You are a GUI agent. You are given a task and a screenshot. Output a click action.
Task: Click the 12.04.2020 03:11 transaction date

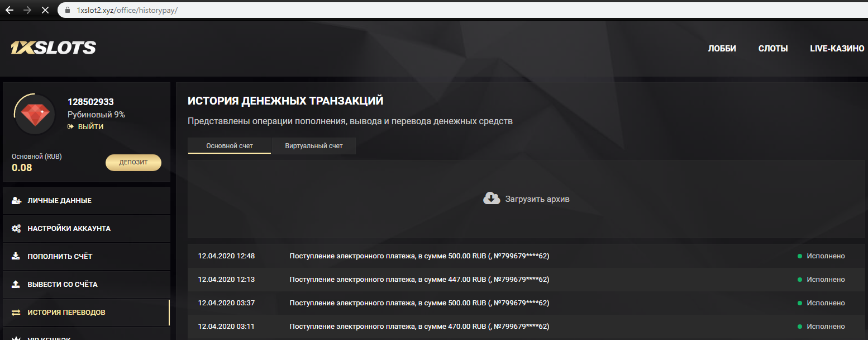(226, 327)
